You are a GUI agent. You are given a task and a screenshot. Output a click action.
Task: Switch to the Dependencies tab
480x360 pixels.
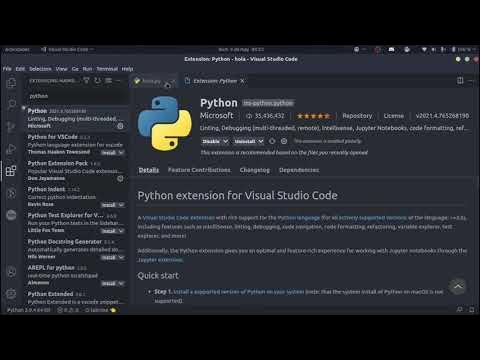coord(299,170)
